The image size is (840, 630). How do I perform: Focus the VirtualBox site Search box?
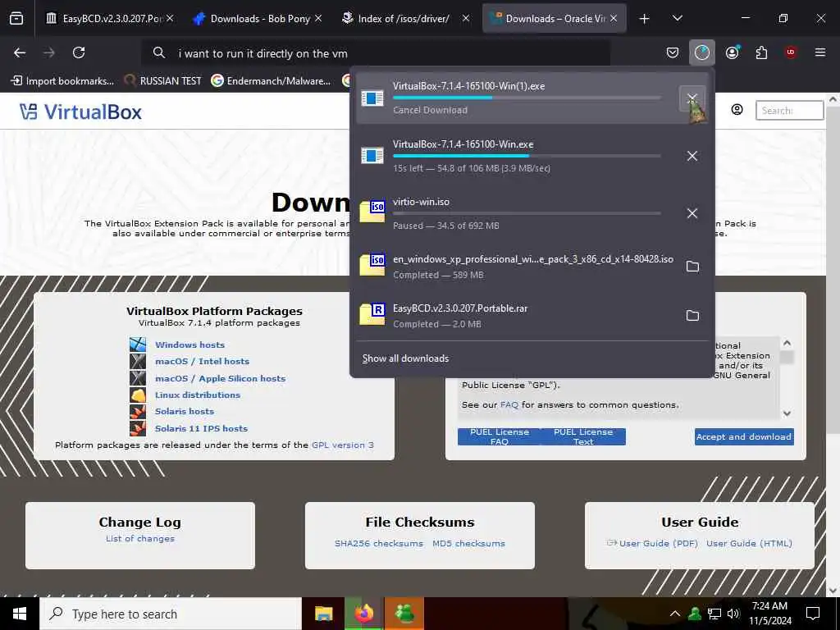click(x=789, y=111)
